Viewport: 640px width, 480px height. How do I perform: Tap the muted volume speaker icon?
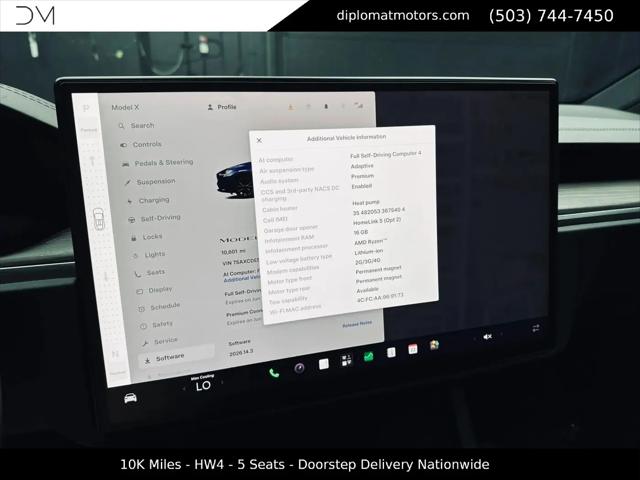click(x=487, y=337)
